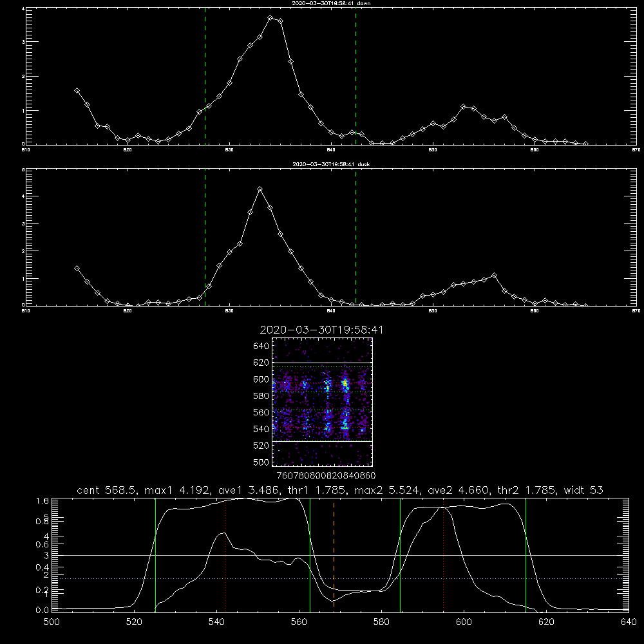
Task: Click the 600 x-axis label of bottom plot
Action: coord(464,622)
